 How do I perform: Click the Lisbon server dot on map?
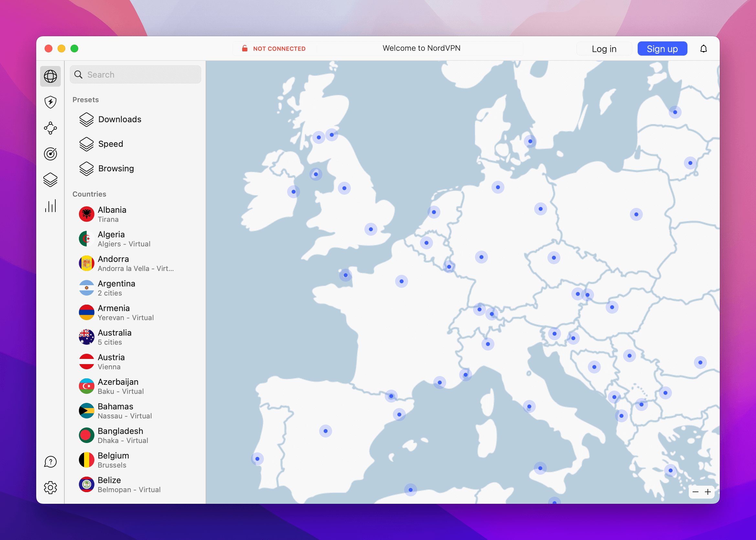point(257,459)
